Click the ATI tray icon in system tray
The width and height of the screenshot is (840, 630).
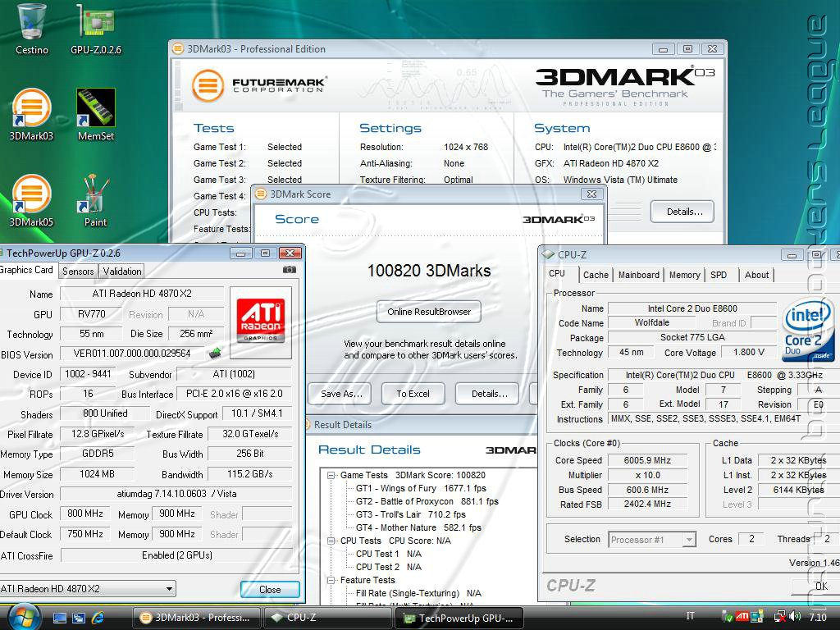[x=742, y=617]
